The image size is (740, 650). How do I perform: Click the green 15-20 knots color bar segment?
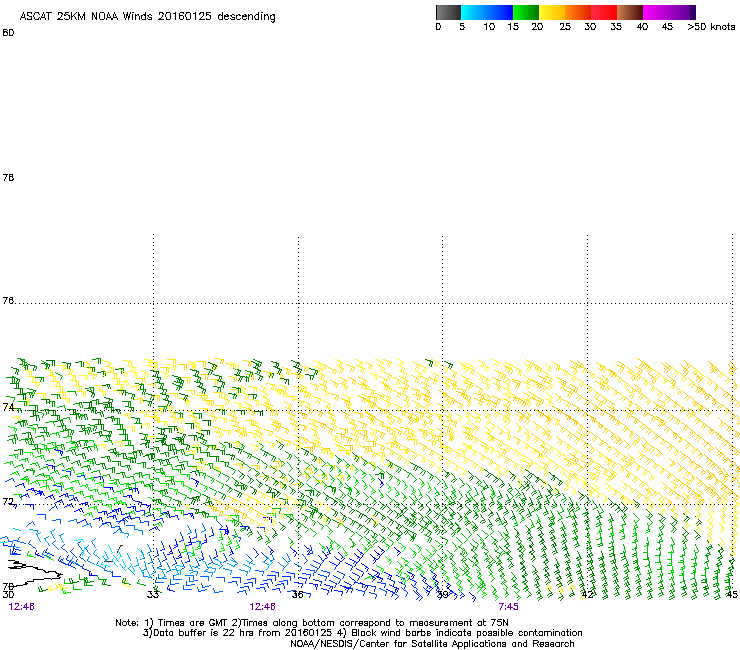526,12
